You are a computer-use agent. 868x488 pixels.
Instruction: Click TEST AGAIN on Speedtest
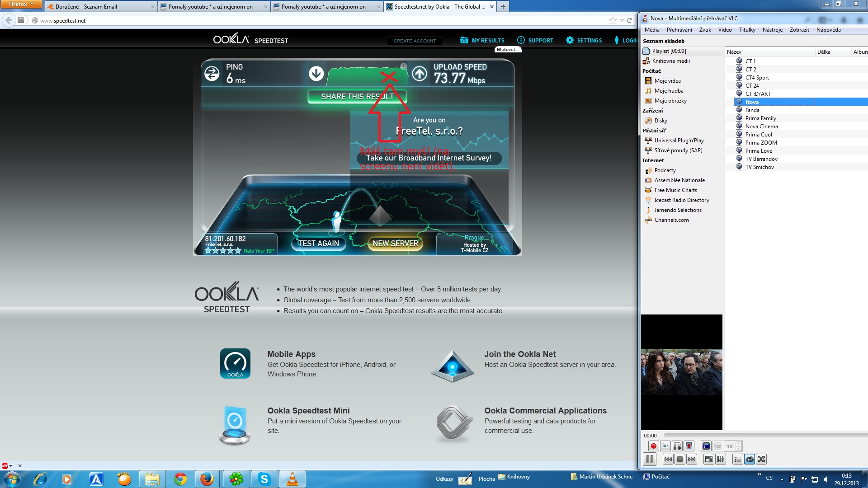[318, 244]
